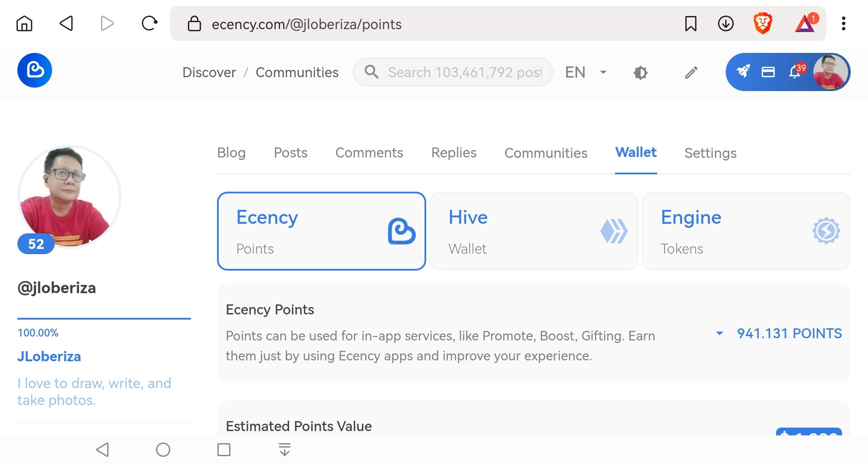Click the browser address bar URL
Image resolution: width=868 pixels, height=464 pixels.
(x=306, y=24)
